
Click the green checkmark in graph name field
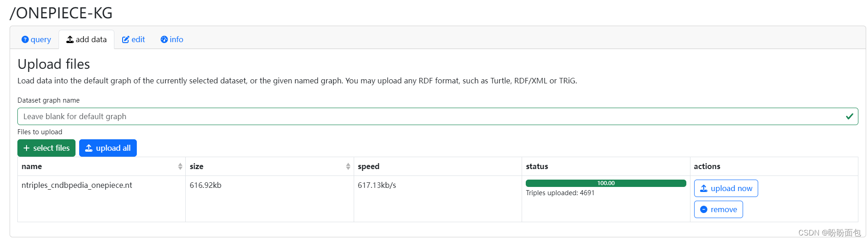(x=849, y=116)
